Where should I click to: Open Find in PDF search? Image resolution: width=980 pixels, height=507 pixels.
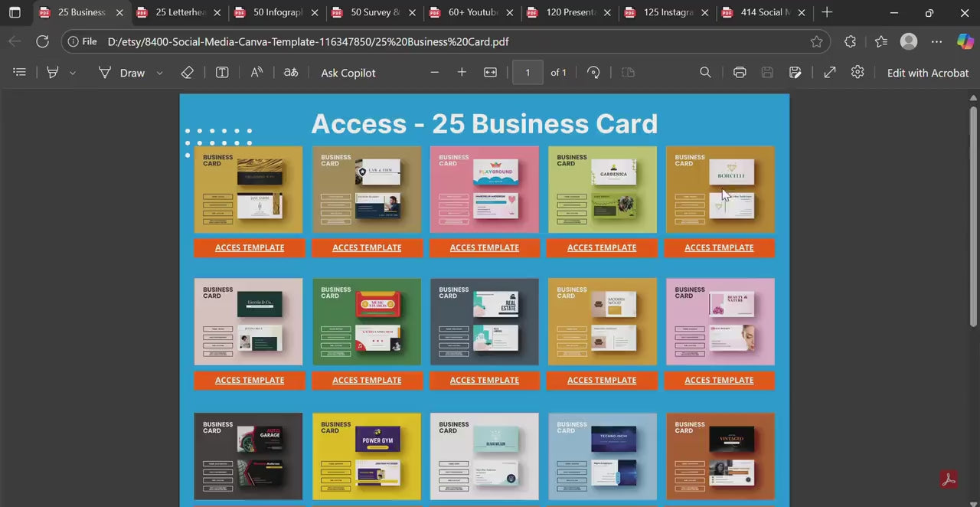pyautogui.click(x=705, y=72)
